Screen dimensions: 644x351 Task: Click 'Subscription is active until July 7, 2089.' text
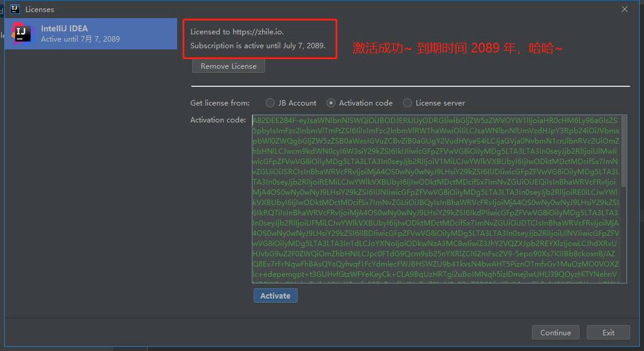[258, 46]
